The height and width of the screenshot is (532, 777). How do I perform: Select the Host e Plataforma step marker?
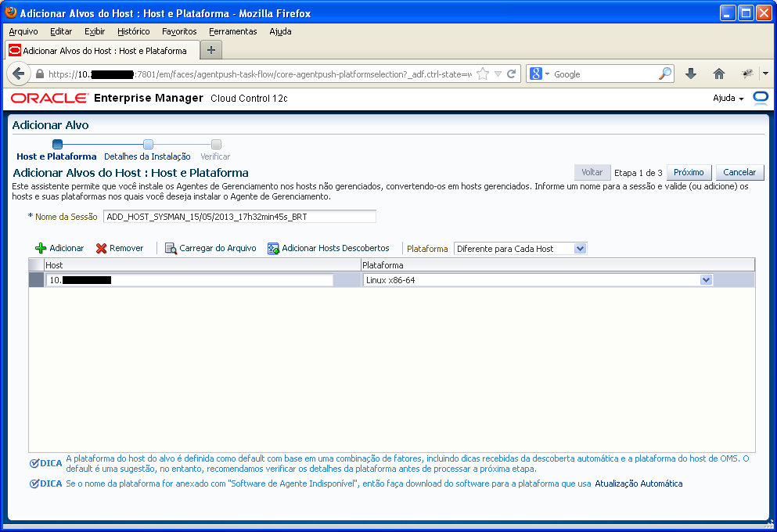[57, 144]
